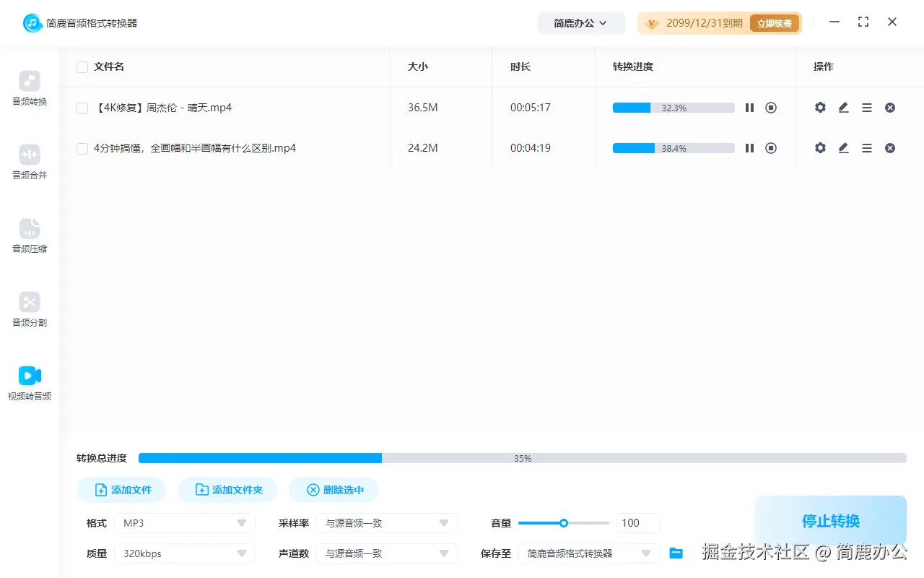
Task: Click the 添加文件夹 button
Action: click(x=227, y=490)
